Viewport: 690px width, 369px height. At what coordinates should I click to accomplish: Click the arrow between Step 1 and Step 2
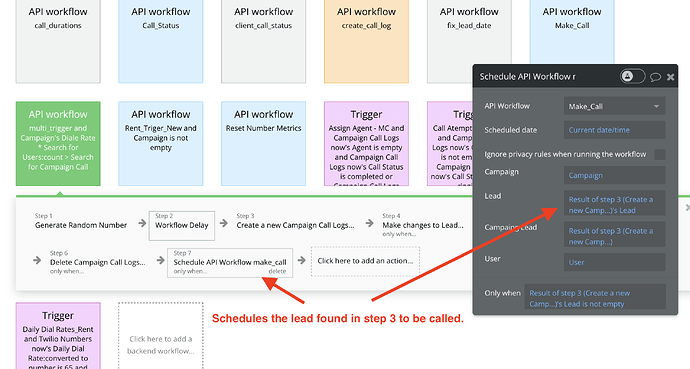click(142, 223)
